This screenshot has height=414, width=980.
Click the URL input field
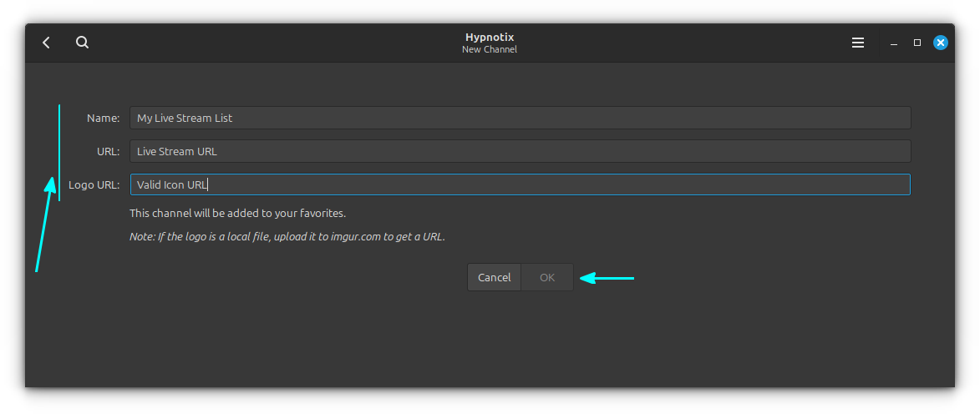point(520,151)
